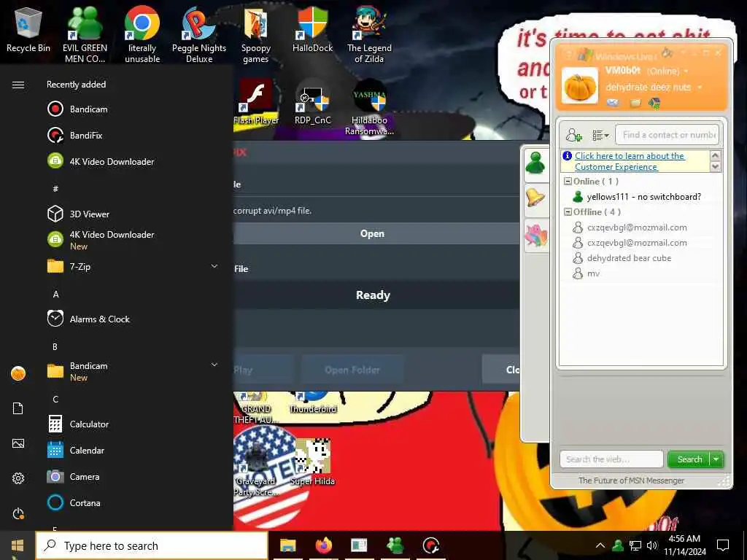Open the bell alerts tab in Messenger
Image resolution: width=747 pixels, height=560 pixels.
[536, 198]
